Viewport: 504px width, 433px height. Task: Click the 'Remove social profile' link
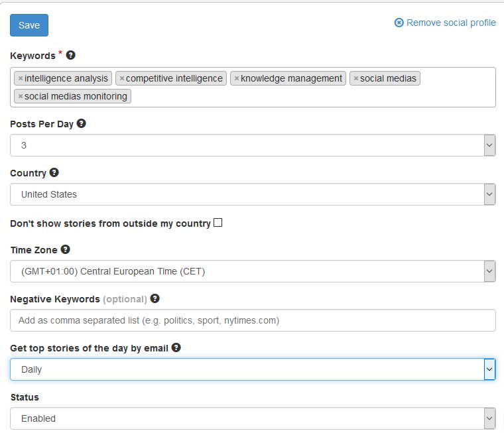click(445, 23)
